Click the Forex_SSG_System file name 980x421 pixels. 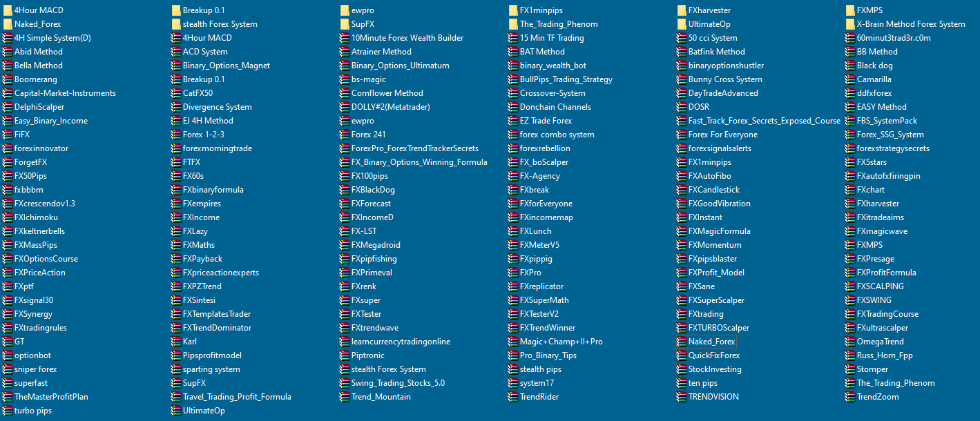890,135
